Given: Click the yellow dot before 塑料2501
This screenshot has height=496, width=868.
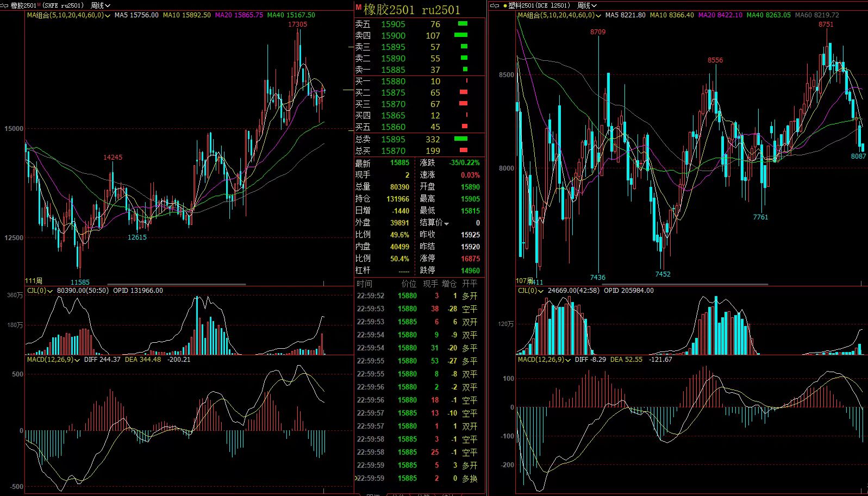Looking at the screenshot, I should [505, 5].
